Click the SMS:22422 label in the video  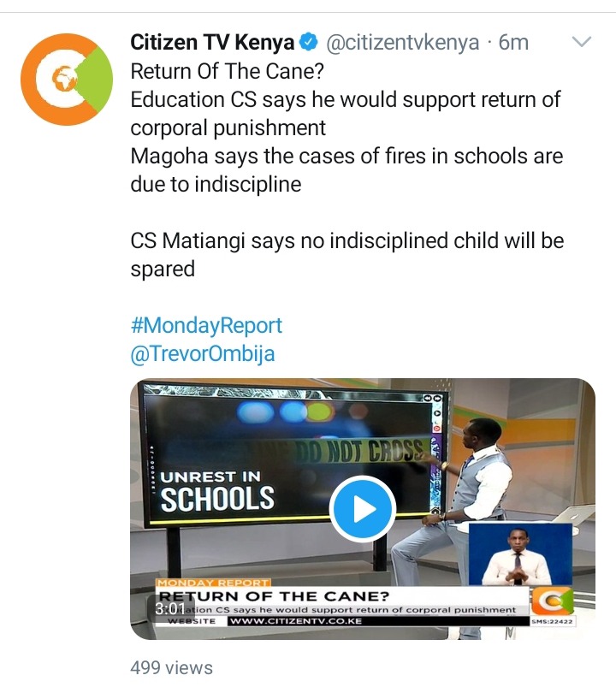click(x=552, y=621)
